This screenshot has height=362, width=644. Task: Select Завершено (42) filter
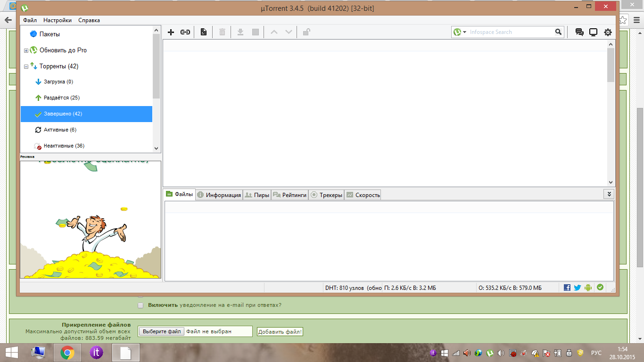click(86, 114)
